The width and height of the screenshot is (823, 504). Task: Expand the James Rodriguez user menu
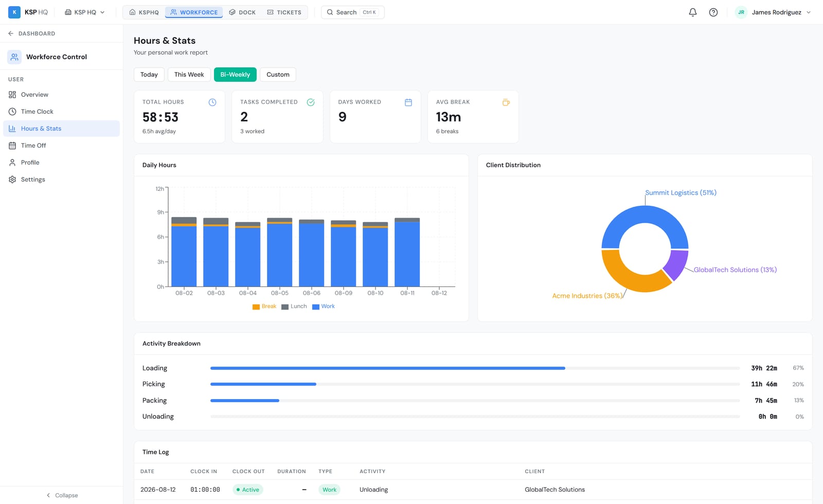tap(773, 12)
